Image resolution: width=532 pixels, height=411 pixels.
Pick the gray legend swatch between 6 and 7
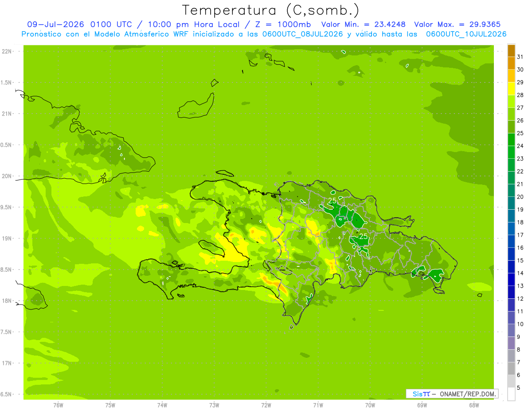511,368
